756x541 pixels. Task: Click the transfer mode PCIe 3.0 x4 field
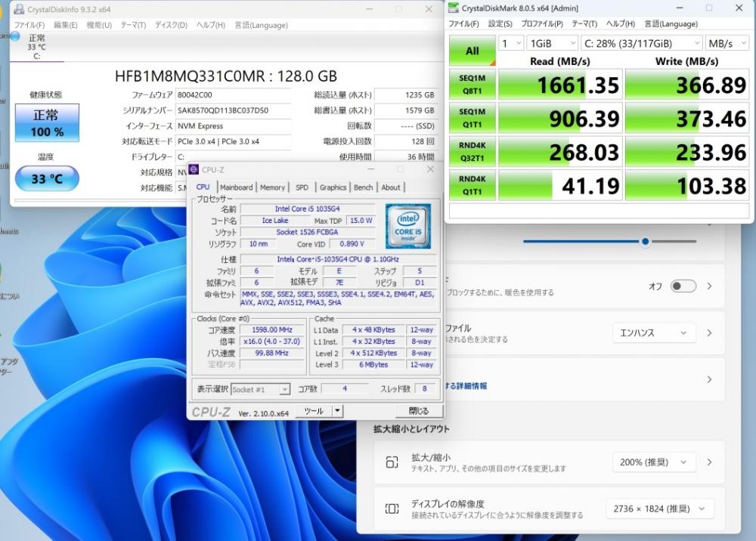(234, 141)
